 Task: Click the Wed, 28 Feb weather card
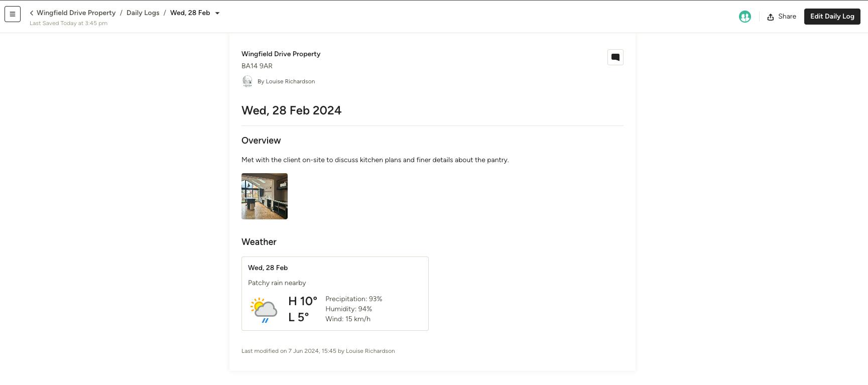click(335, 294)
